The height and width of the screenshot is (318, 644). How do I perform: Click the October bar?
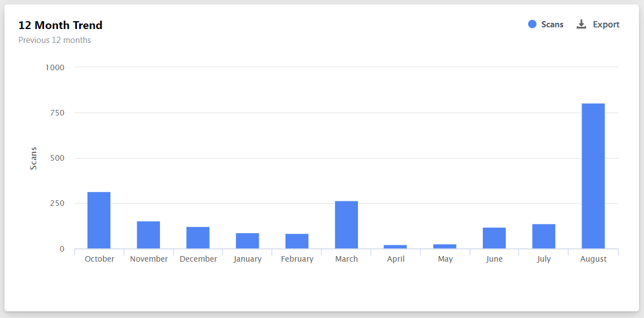point(99,220)
